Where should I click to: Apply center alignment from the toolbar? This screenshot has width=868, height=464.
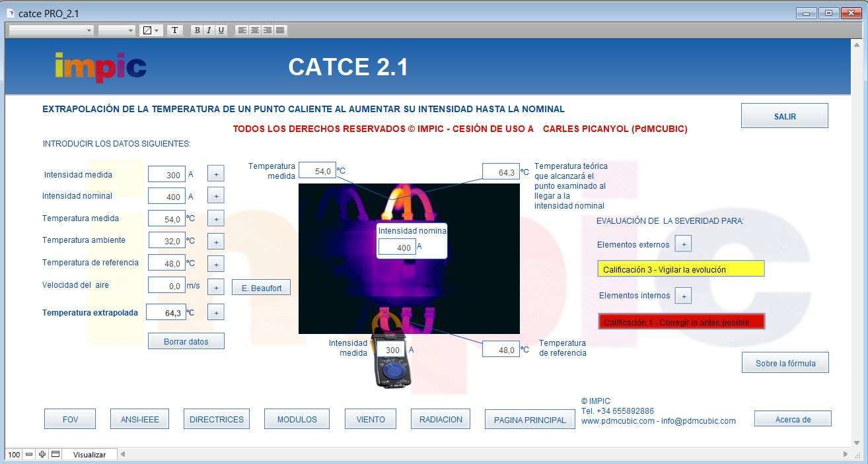[x=254, y=30]
